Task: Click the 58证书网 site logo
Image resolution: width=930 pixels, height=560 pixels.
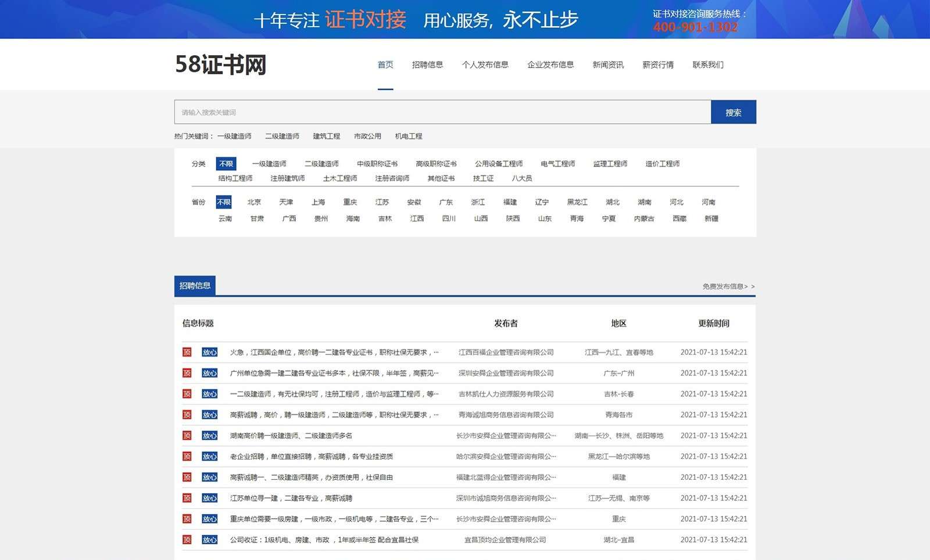Action: tap(221, 64)
